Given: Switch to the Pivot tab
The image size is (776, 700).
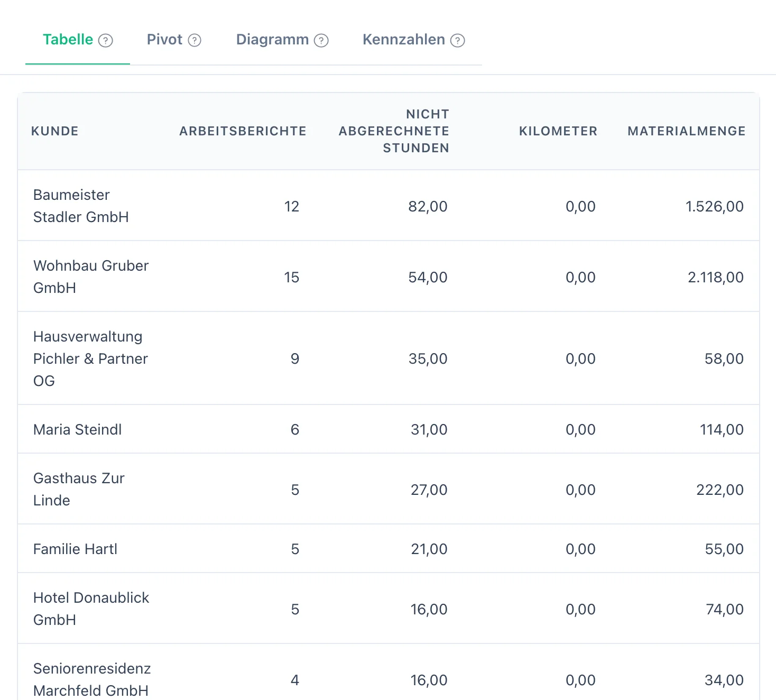Looking at the screenshot, I should click(164, 40).
